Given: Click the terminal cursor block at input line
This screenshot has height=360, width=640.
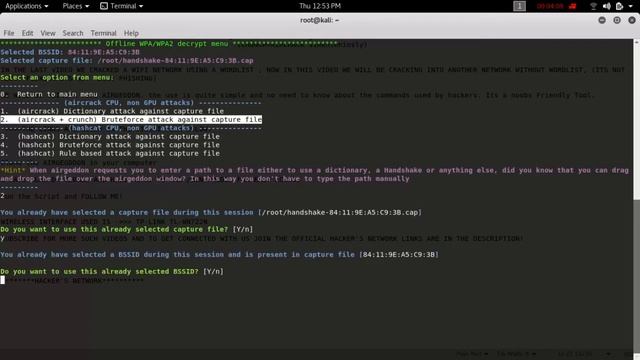Looking at the screenshot, I should click(x=2, y=280).
